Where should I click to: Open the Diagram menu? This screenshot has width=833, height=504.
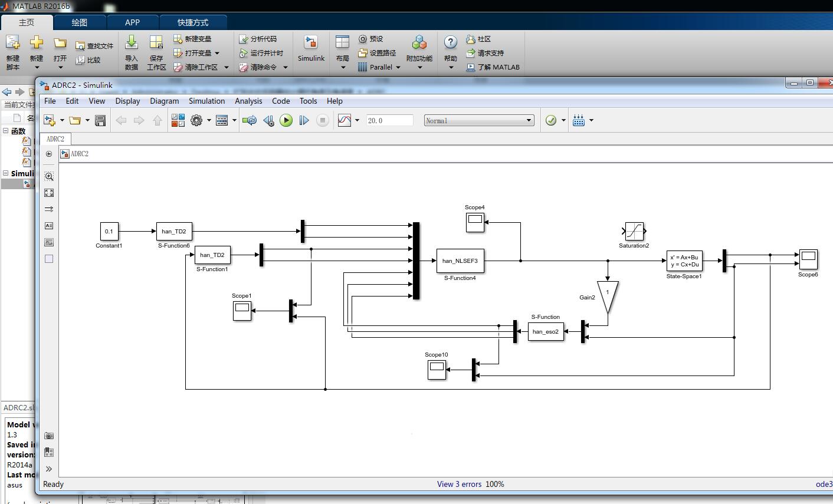coord(164,101)
